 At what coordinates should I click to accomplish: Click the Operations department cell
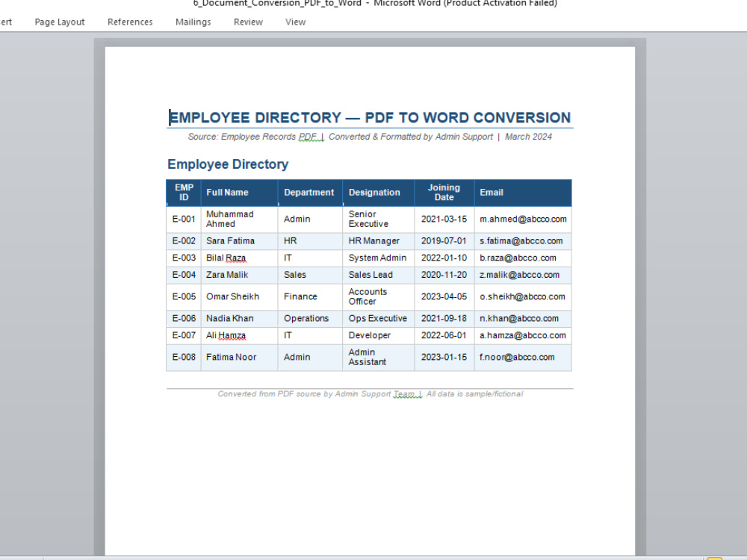coord(310,319)
